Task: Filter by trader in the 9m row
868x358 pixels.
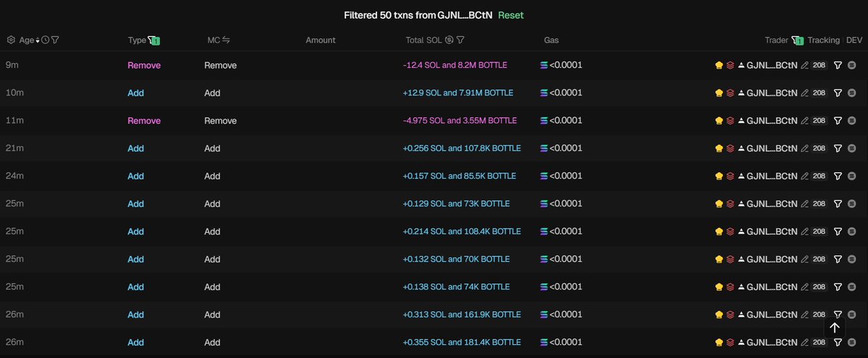Action: coord(838,65)
